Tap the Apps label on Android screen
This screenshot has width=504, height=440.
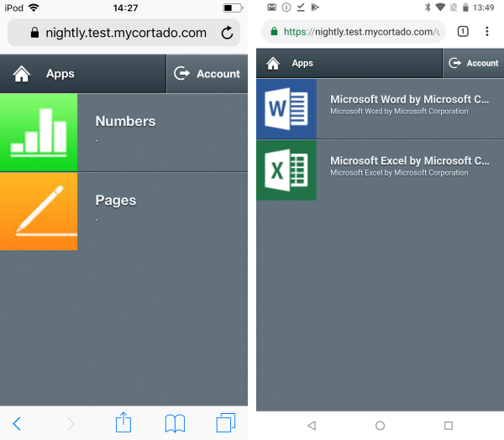[x=302, y=63]
